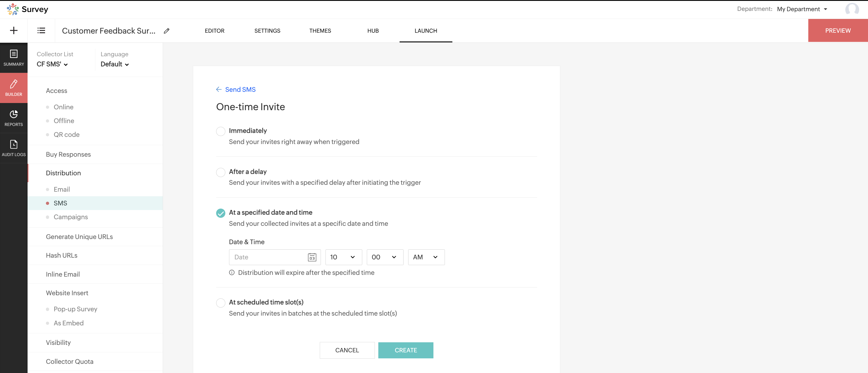Click the Create button
The height and width of the screenshot is (373, 868).
click(405, 350)
